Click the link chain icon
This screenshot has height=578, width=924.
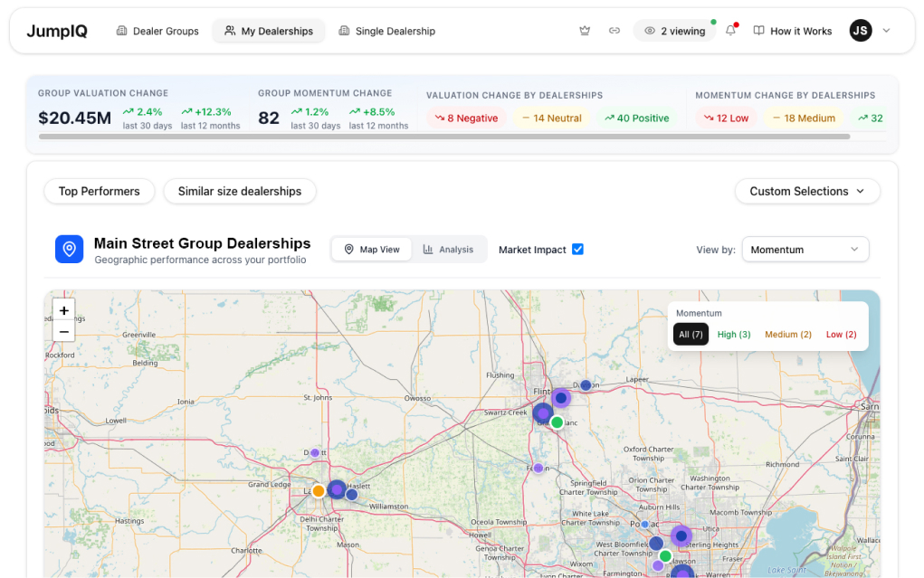pyautogui.click(x=614, y=31)
